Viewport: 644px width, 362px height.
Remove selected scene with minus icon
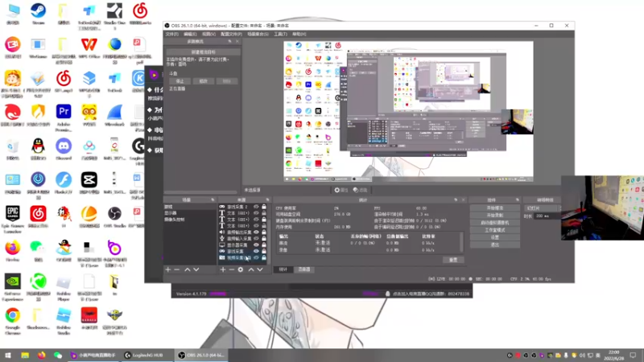coord(176,269)
